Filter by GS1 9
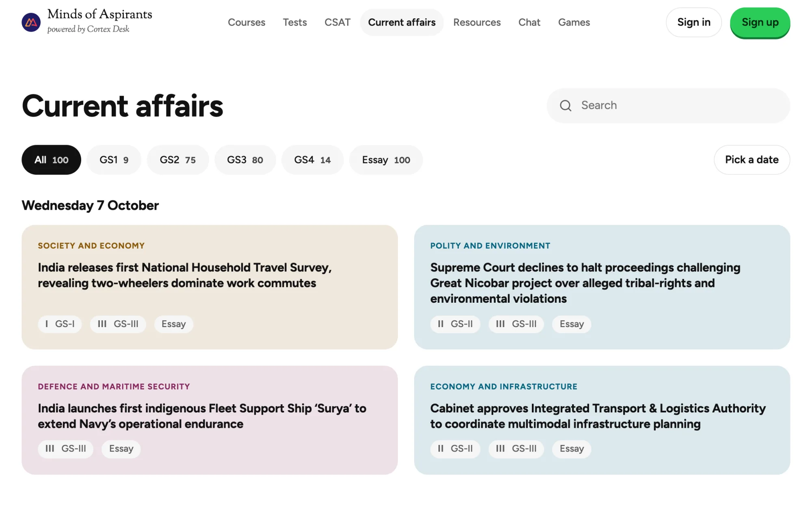This screenshot has height=514, width=812. 114,160
